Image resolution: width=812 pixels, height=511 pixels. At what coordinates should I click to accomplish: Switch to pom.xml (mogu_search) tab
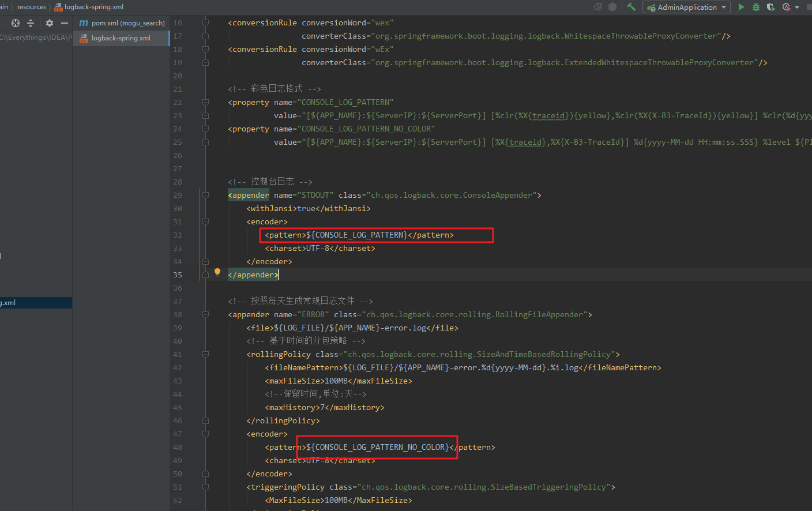click(x=121, y=23)
